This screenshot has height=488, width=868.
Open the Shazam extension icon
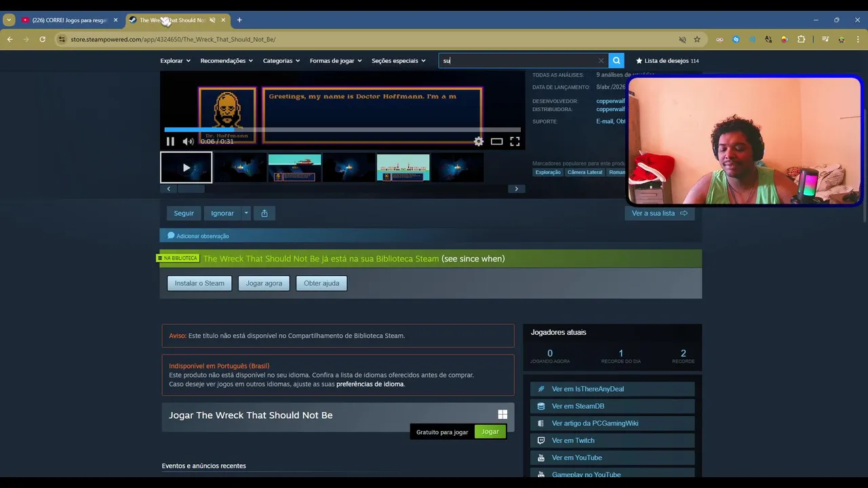point(736,39)
